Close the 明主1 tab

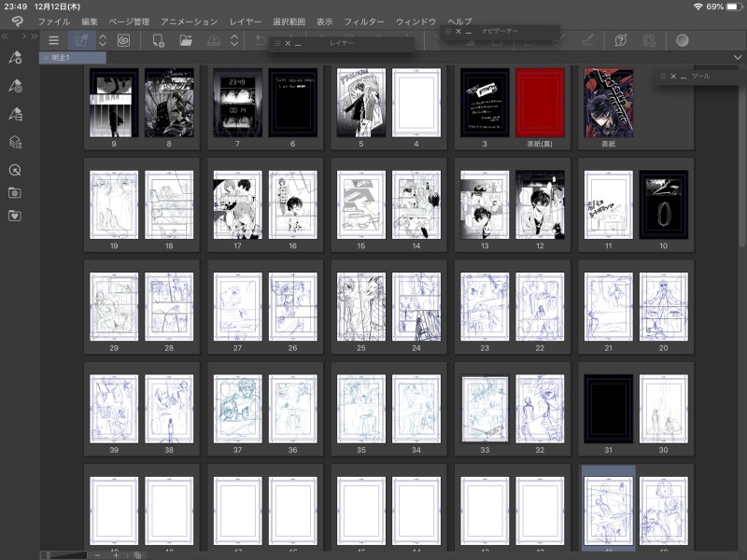click(x=46, y=58)
